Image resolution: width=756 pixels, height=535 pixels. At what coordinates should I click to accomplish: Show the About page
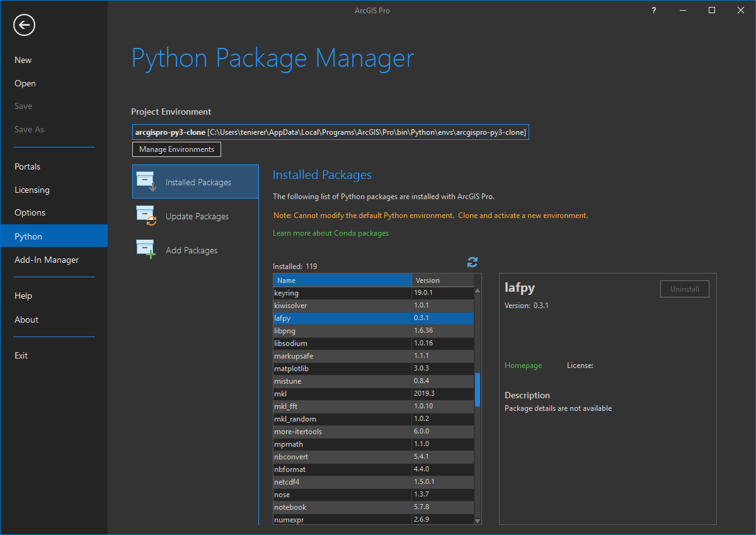(26, 319)
